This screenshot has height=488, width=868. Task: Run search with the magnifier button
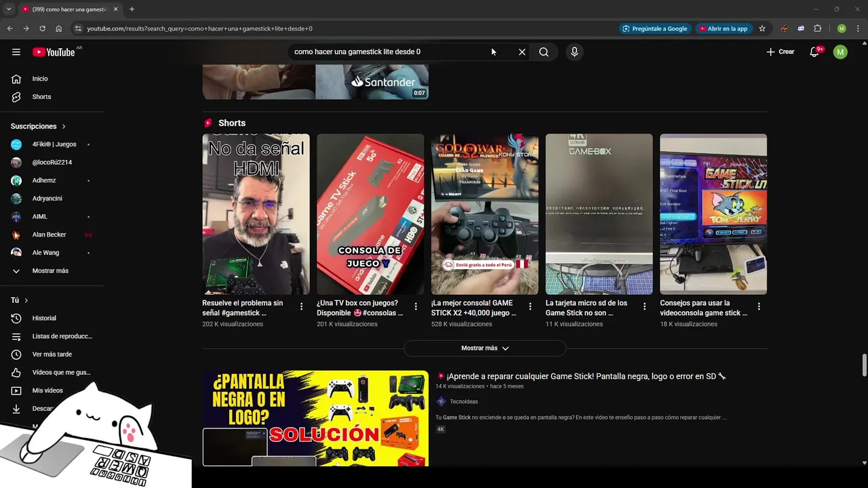pos(544,52)
